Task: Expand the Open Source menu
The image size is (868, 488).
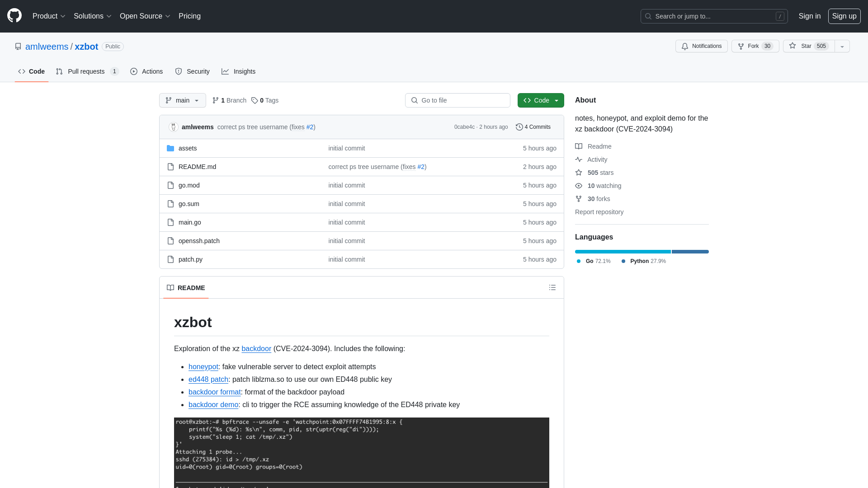Action: click(x=145, y=16)
